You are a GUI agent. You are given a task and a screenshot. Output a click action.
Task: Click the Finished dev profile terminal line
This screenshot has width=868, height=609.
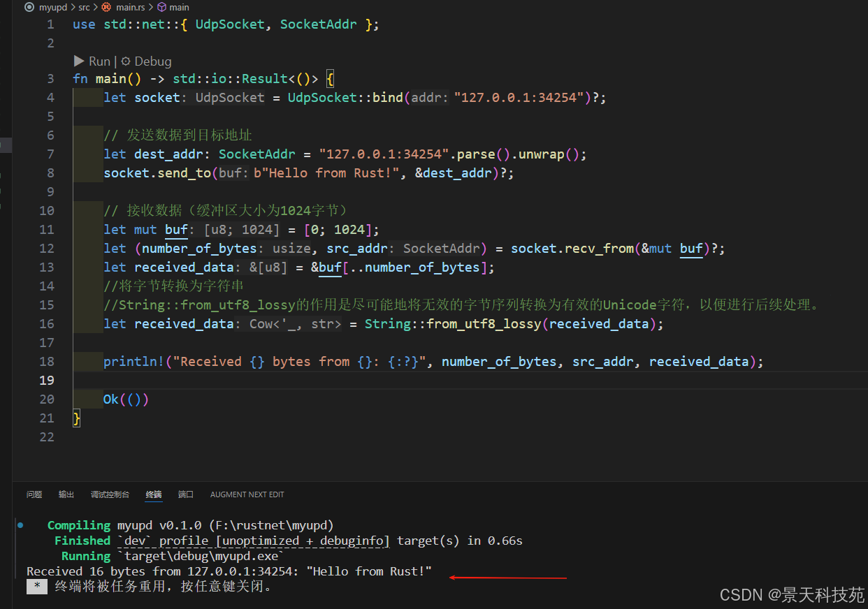click(x=288, y=541)
